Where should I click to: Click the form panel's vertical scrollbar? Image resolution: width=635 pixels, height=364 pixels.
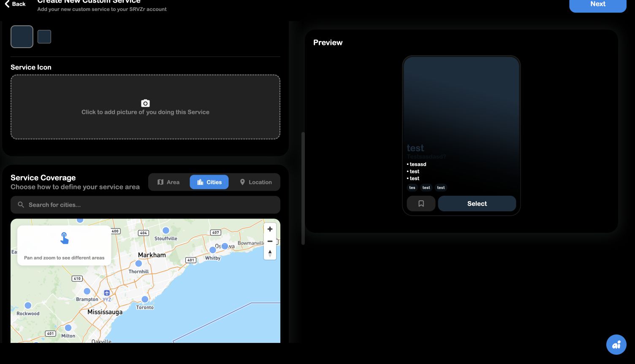click(303, 188)
